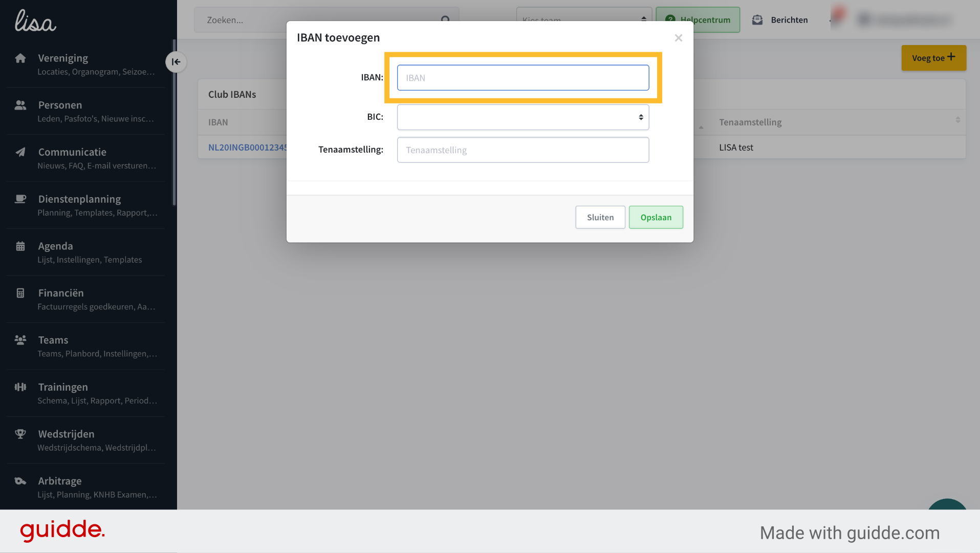Close the IBAN toevoegen dialog
Screen dimensions: 980x553
coord(679,38)
